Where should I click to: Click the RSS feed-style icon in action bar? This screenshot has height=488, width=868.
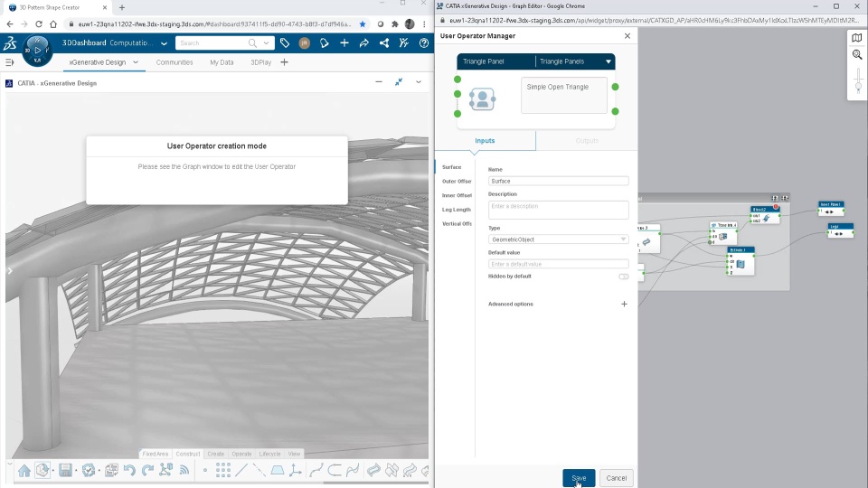(x=184, y=470)
